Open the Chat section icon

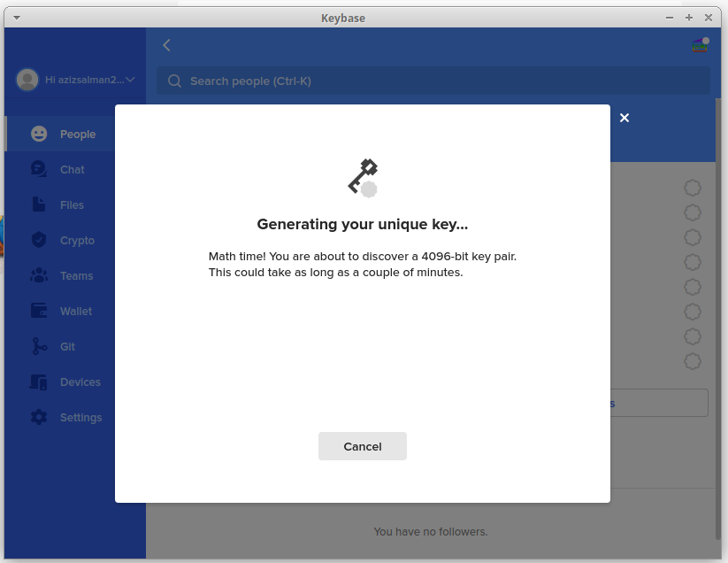(39, 169)
